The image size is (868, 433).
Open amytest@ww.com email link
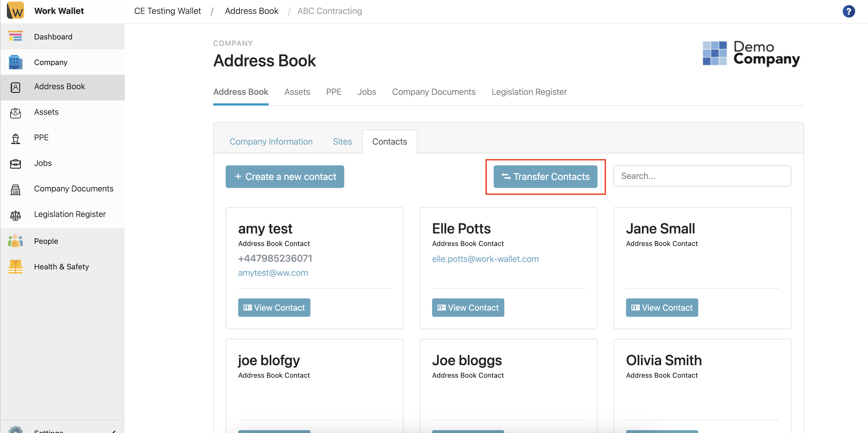tap(273, 273)
